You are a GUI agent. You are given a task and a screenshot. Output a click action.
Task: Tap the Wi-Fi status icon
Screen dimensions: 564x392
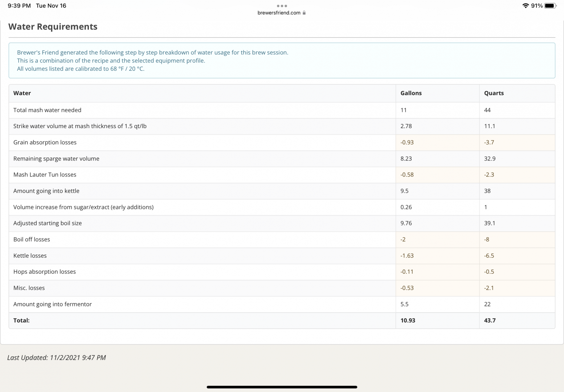(x=525, y=6)
